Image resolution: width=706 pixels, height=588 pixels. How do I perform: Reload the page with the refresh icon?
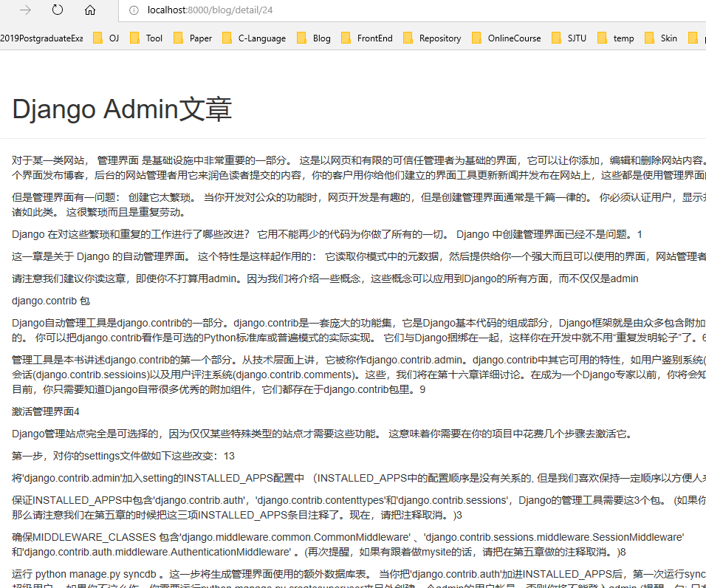click(x=57, y=10)
